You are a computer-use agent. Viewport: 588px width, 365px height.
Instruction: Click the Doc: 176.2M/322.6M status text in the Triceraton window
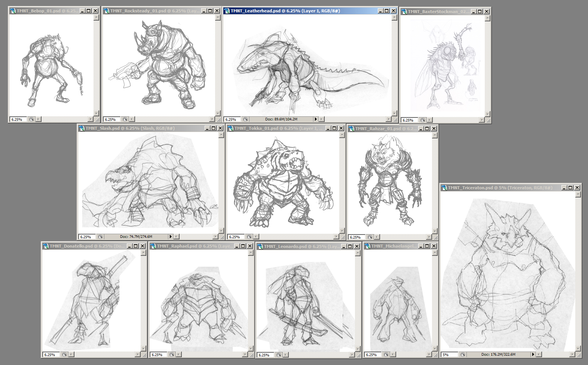tap(498, 354)
